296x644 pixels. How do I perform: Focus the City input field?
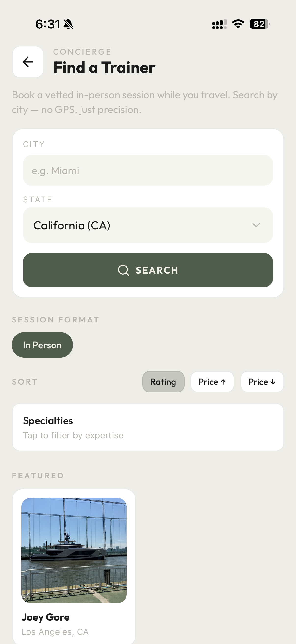(x=148, y=170)
